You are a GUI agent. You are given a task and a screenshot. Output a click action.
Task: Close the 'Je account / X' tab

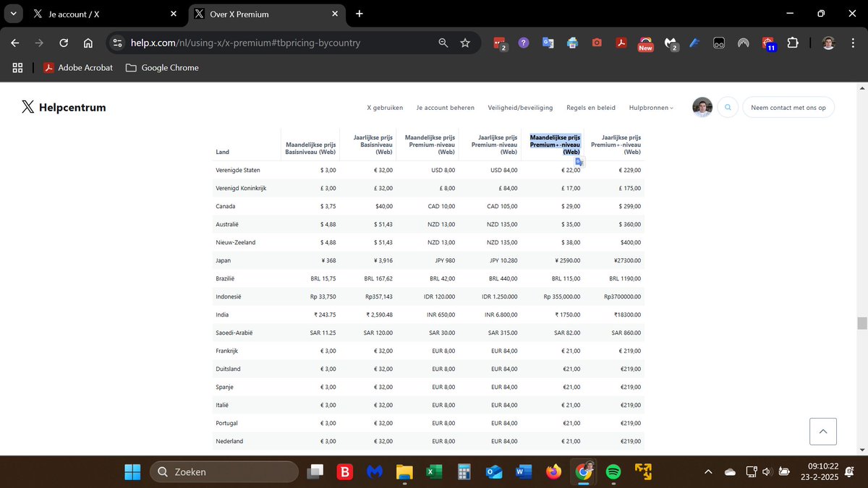click(173, 14)
